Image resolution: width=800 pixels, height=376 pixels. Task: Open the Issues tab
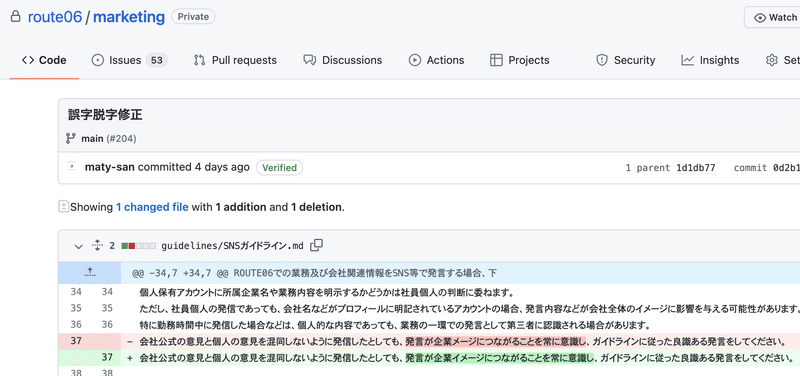(x=130, y=60)
